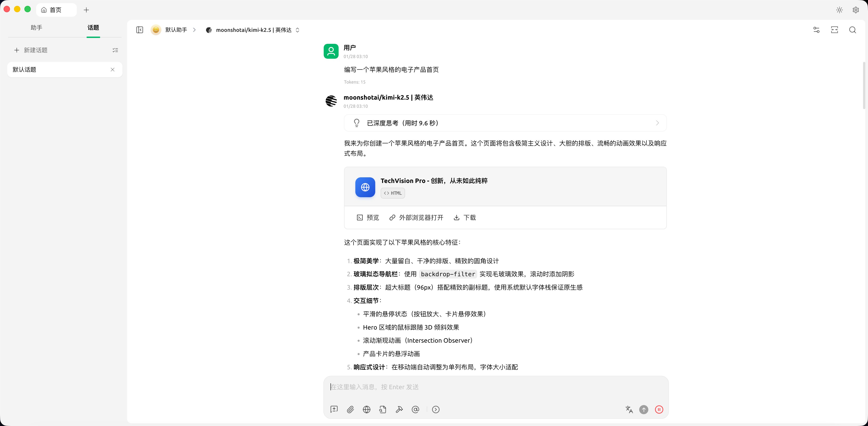The width and height of the screenshot is (868, 426).
Task: Open the moonshotai/kimi-k2.5 model selector
Action: click(x=253, y=30)
